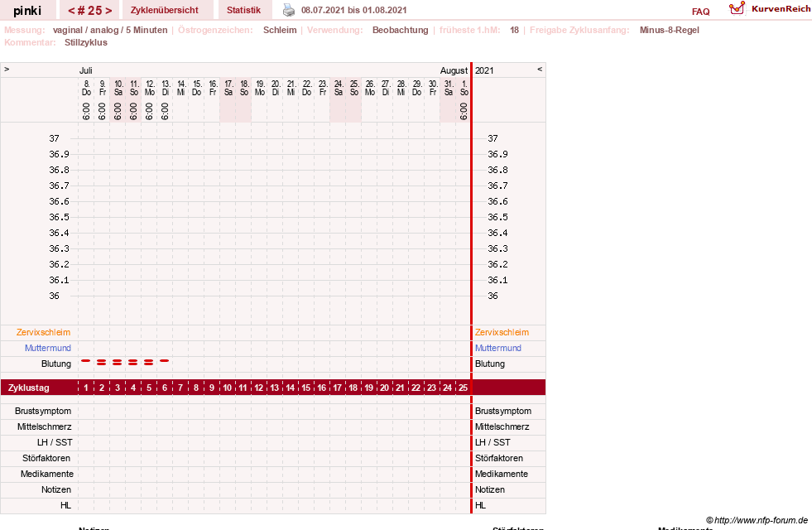The height and width of the screenshot is (530, 812).
Task: Click the left Mittelschmerz row label
Action: [x=44, y=426]
